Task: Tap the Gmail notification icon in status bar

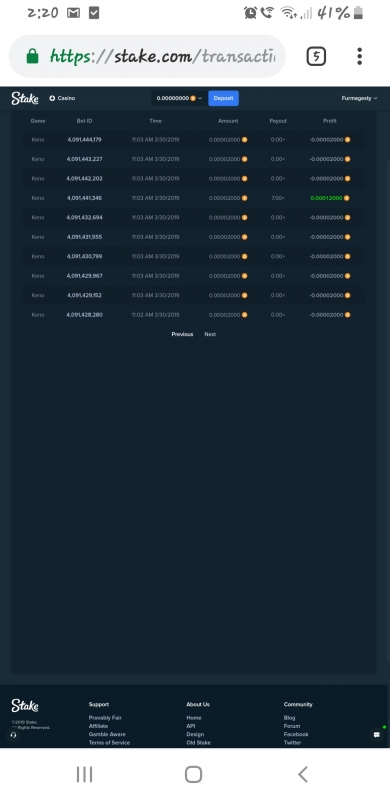Action: tap(74, 13)
